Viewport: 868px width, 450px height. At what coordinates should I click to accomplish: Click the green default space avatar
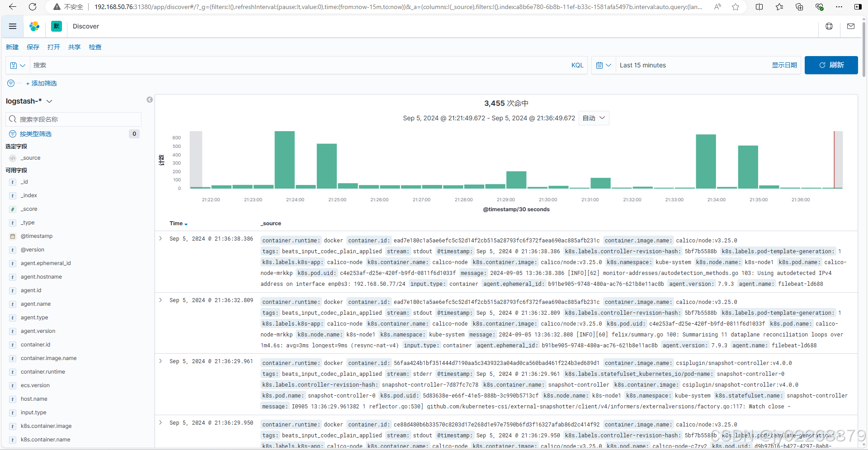click(x=57, y=26)
